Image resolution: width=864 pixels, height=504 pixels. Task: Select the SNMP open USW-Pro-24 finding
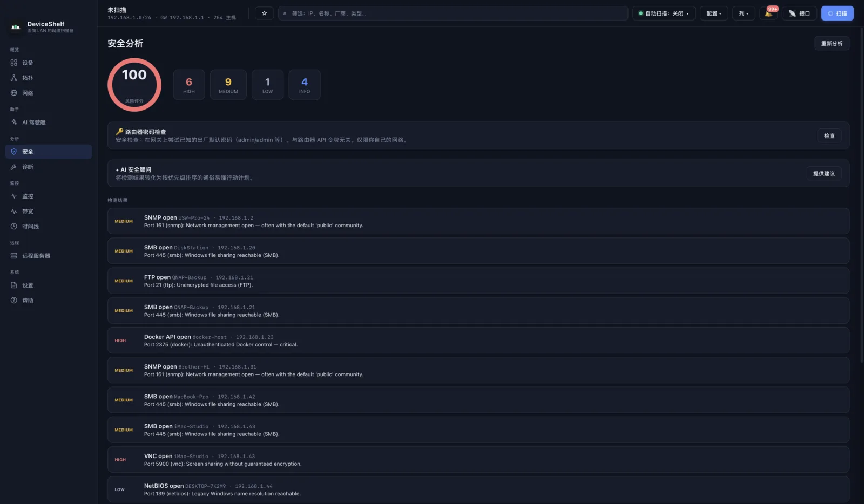(478, 221)
